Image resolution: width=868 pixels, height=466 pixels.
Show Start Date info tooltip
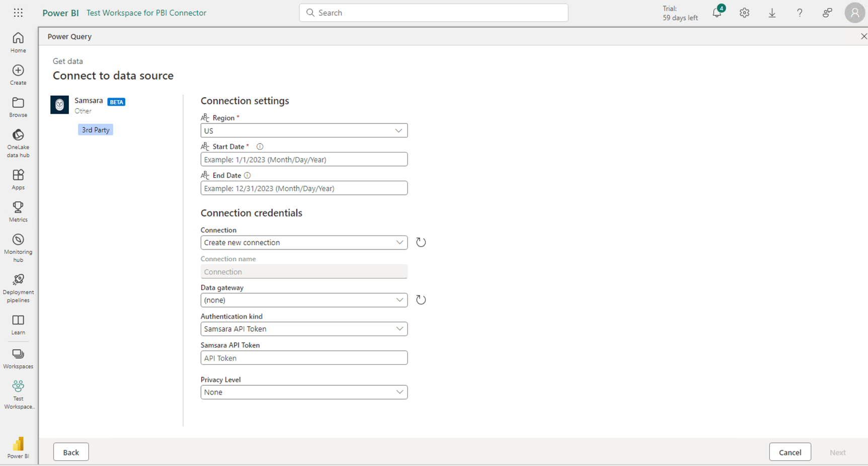tap(260, 146)
